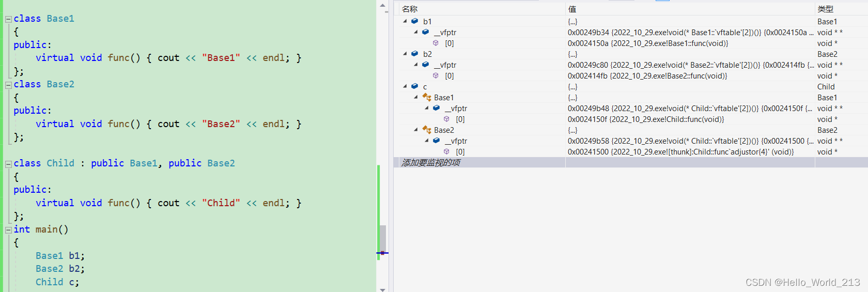This screenshot has width=868, height=292.
Task: Click "Base1 b1;" declaration in main
Action: click(60, 256)
